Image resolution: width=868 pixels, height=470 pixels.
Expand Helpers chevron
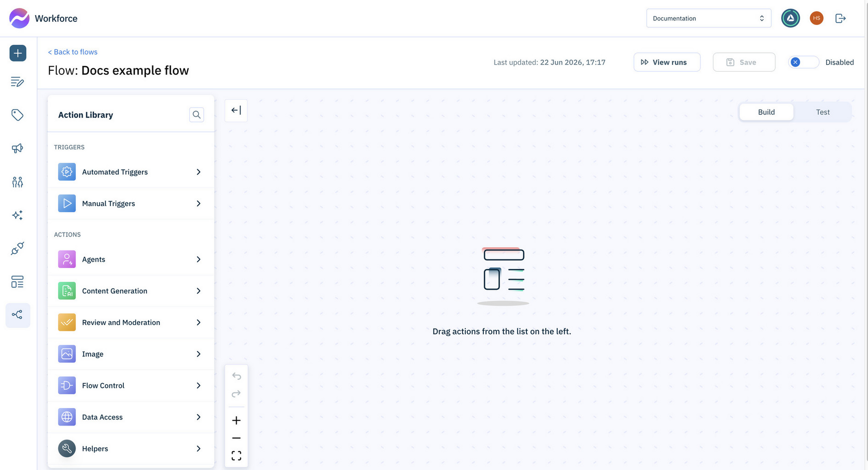click(199, 448)
